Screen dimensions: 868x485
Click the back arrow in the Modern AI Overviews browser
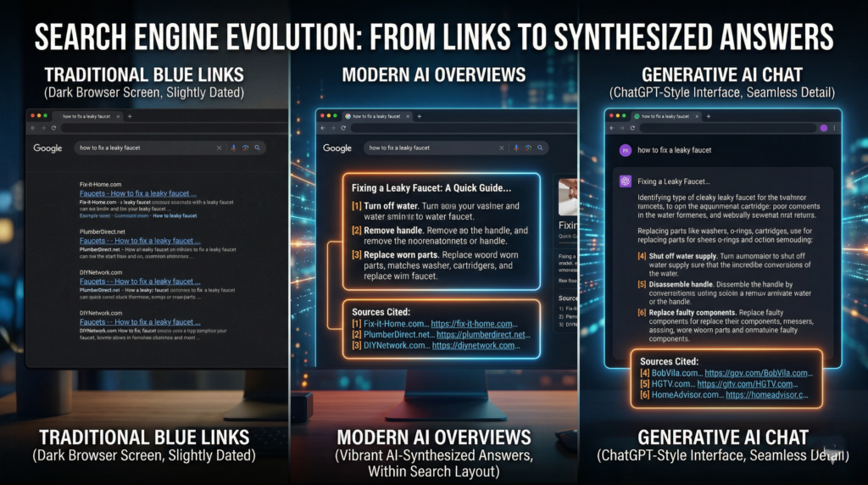point(323,128)
